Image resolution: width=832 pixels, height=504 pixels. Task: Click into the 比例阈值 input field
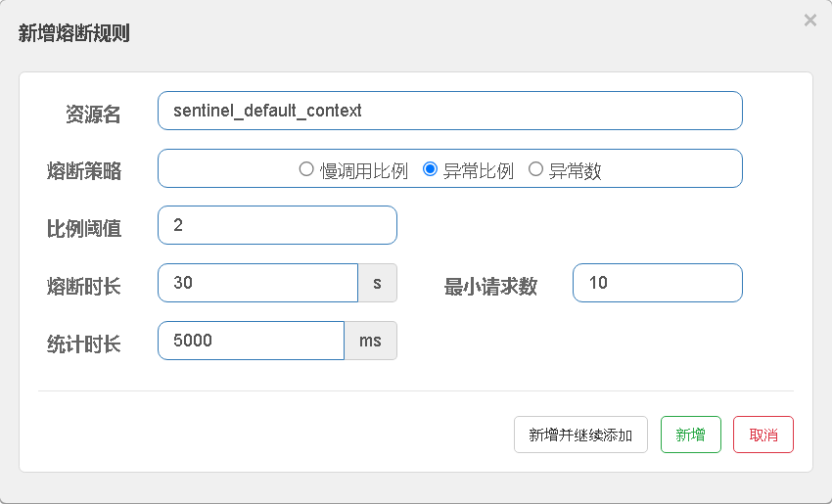coord(277,225)
